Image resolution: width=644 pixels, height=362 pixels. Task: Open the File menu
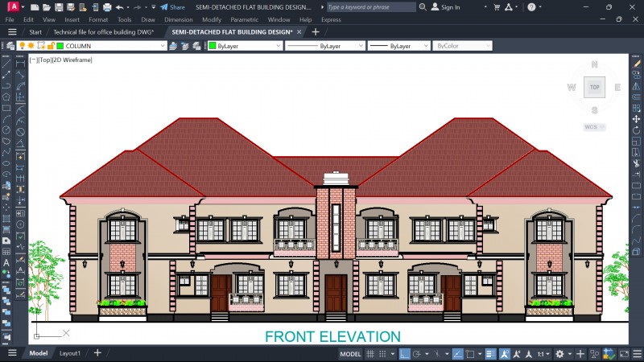(10, 19)
